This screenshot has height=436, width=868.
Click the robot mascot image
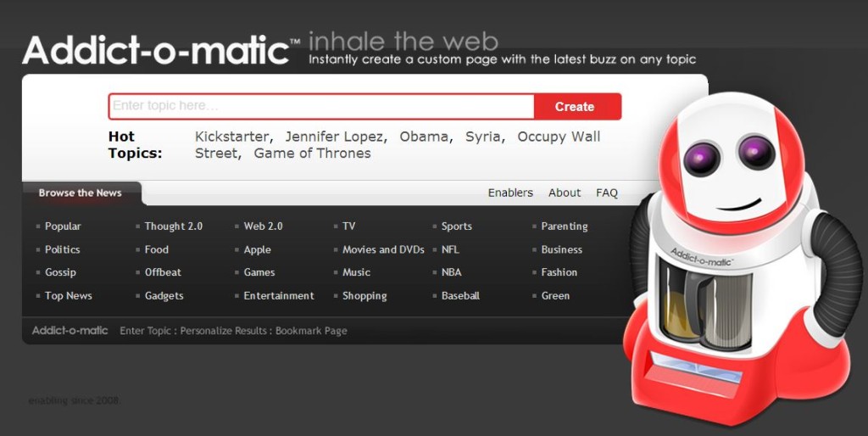coord(743,258)
